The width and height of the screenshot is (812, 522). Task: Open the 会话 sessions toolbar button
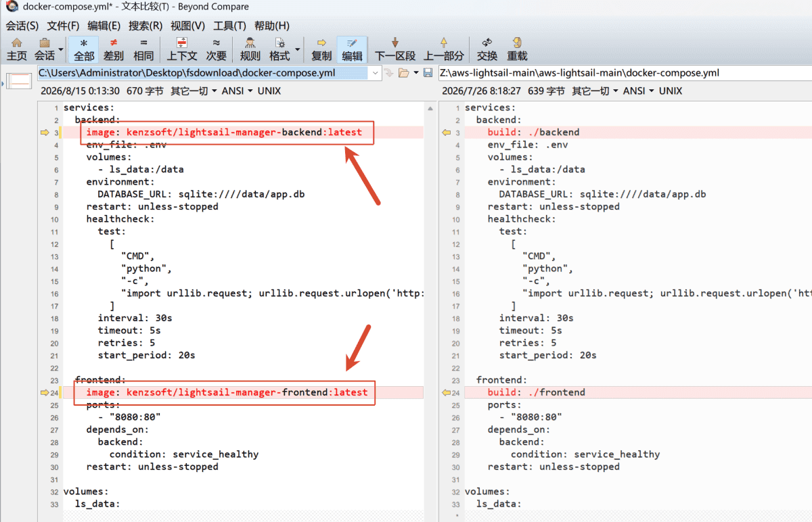45,49
